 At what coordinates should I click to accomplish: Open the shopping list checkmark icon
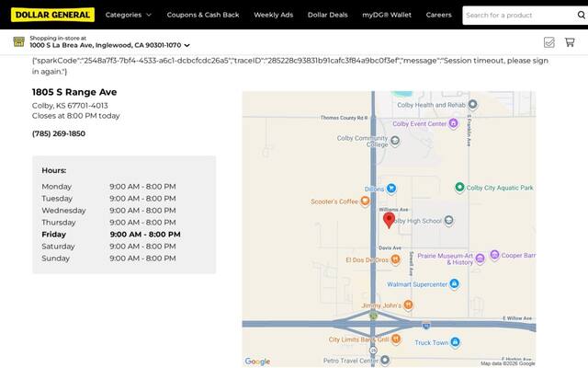(549, 42)
